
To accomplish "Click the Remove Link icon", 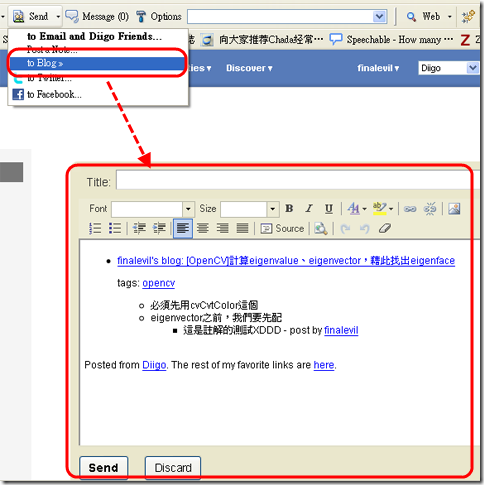I will (x=430, y=209).
